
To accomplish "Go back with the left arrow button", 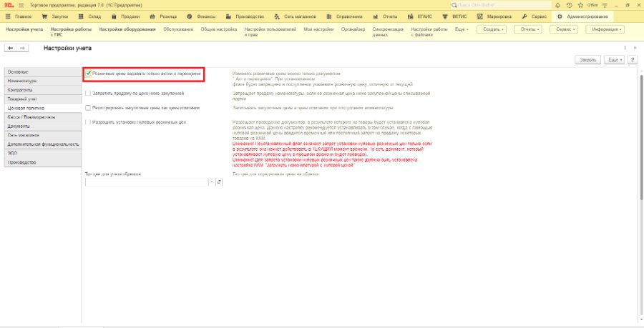I will pos(11,48).
